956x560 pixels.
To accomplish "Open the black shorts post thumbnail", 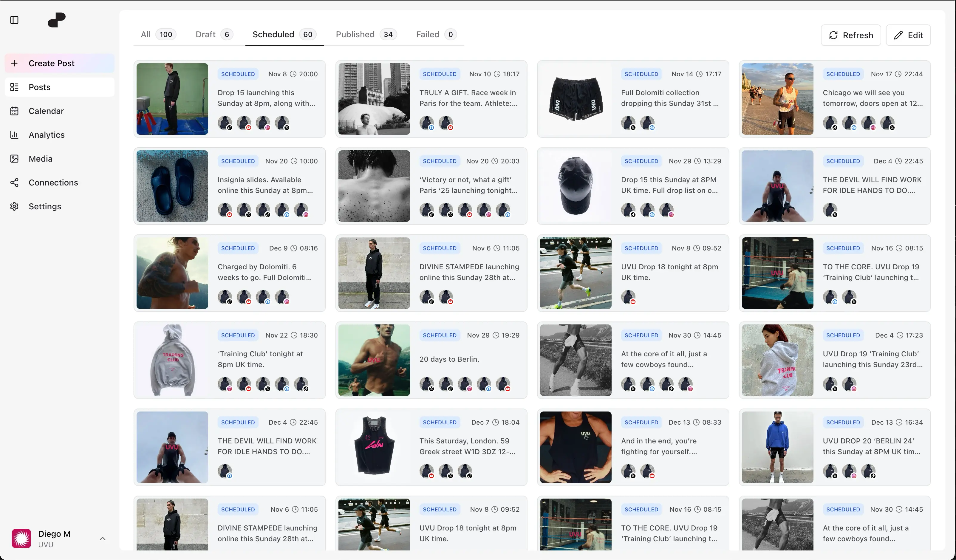I will [x=575, y=99].
